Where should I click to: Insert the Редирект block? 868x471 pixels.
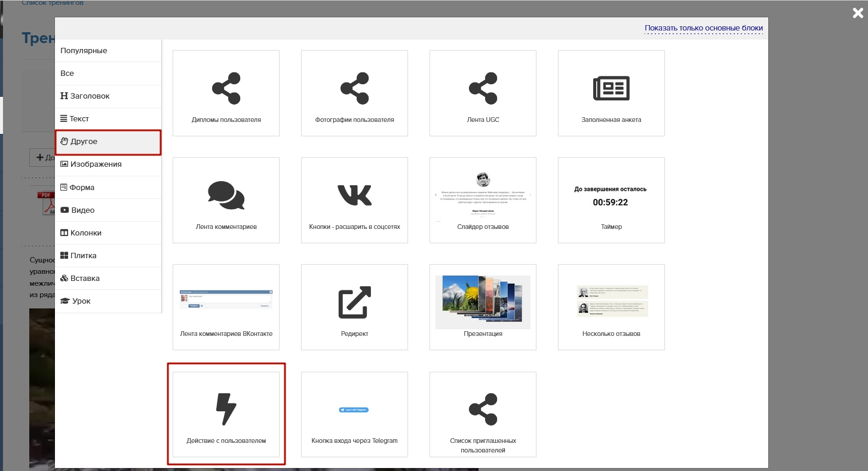pos(354,307)
